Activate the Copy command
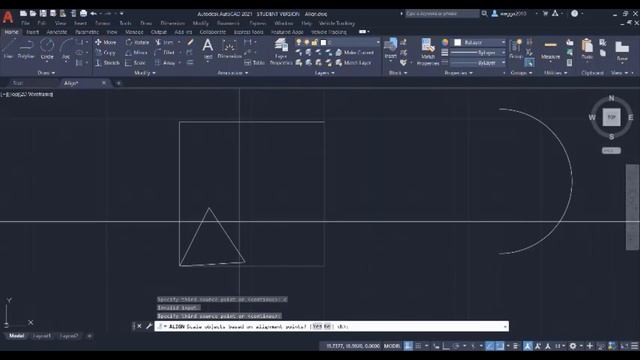 (106, 53)
